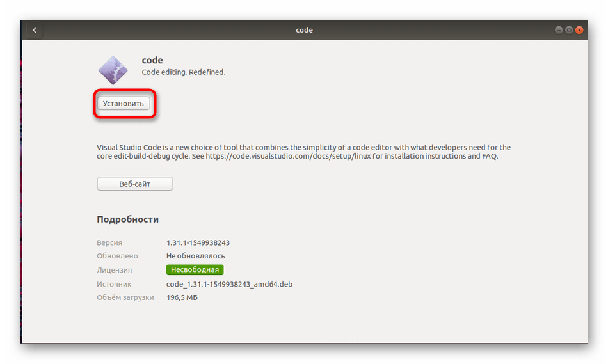Maximize the code window

569,30
